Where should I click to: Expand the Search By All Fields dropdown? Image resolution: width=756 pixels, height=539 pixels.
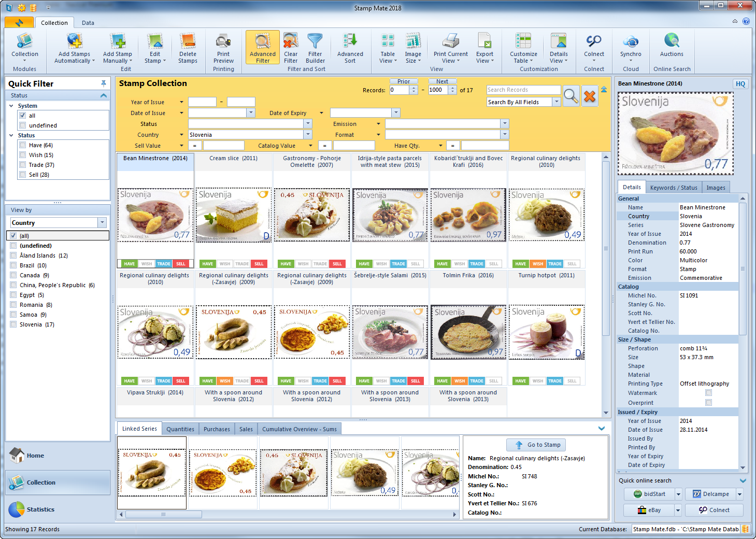pyautogui.click(x=557, y=102)
